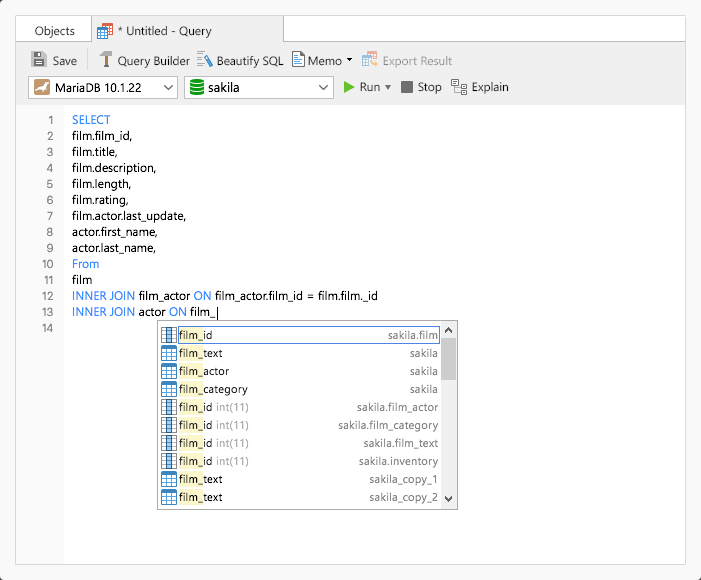This screenshot has height=580, width=701.
Task: Click the SELECT keyword on line 1
Action: coord(91,120)
